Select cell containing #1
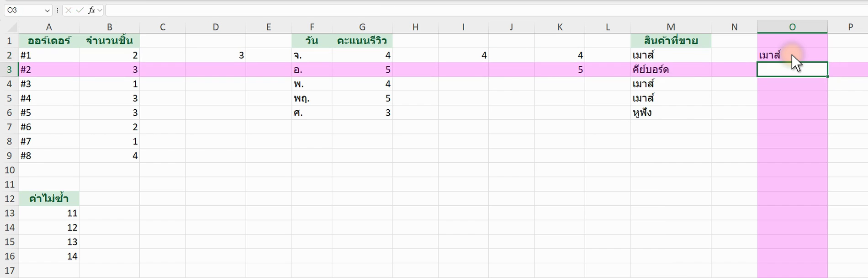868x278 pixels. point(49,55)
